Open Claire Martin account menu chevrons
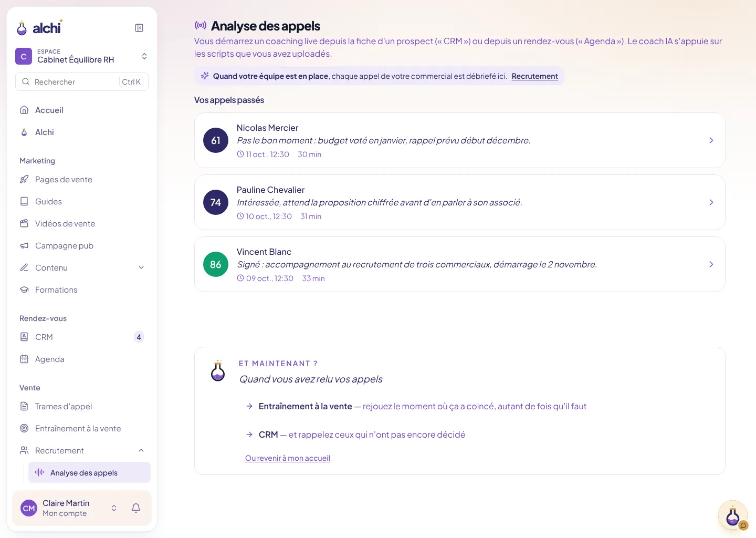Image resolution: width=756 pixels, height=538 pixels. click(x=114, y=508)
